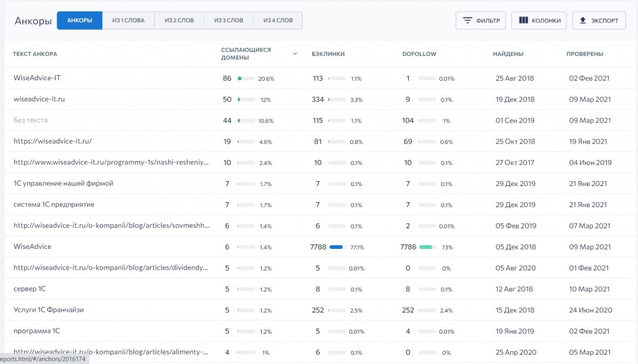Screen dimensions: 638x364
Task: Click the Проверены column header
Action: (x=584, y=54)
